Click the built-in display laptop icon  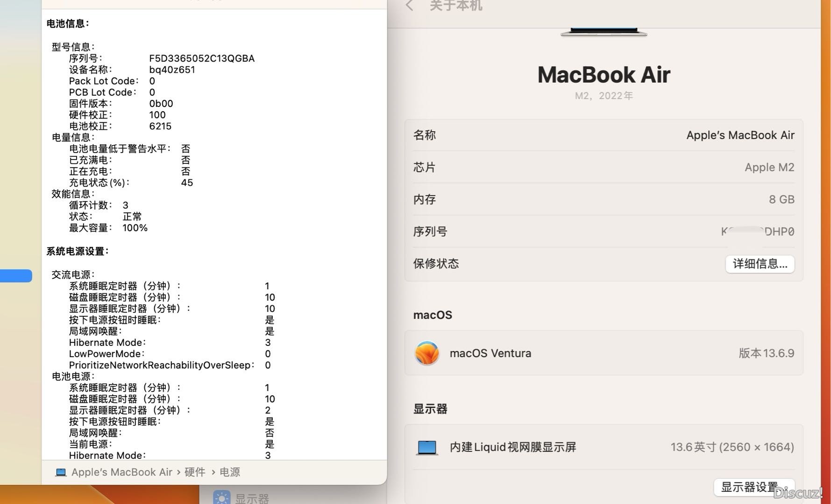tap(427, 448)
